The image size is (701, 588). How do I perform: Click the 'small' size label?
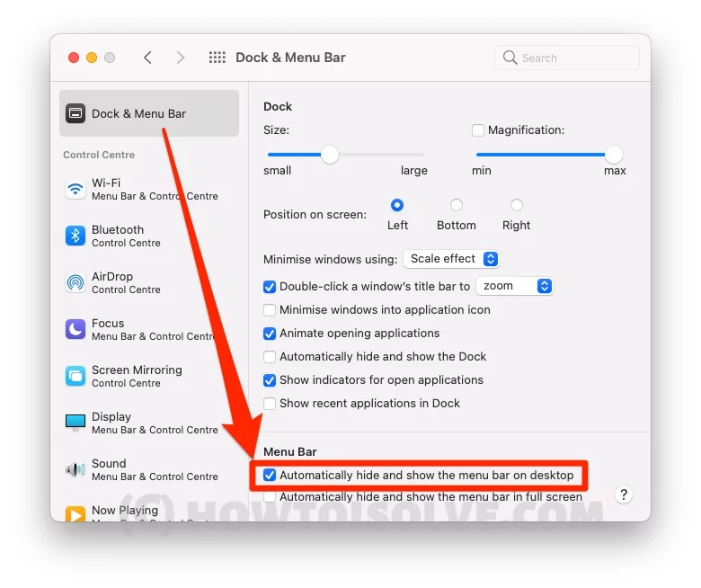(277, 170)
